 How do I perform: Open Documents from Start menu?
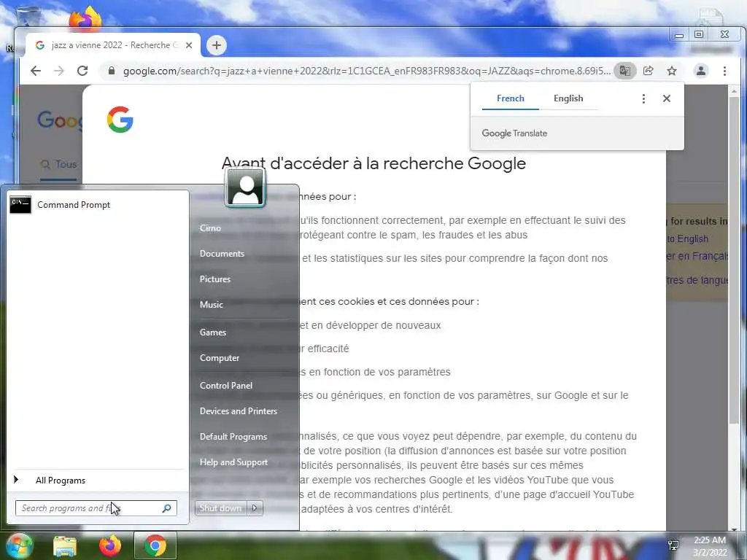tap(222, 254)
